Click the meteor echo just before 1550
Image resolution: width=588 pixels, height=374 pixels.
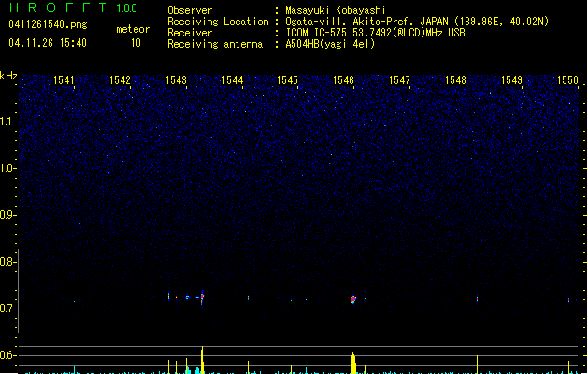pyautogui.click(x=569, y=300)
